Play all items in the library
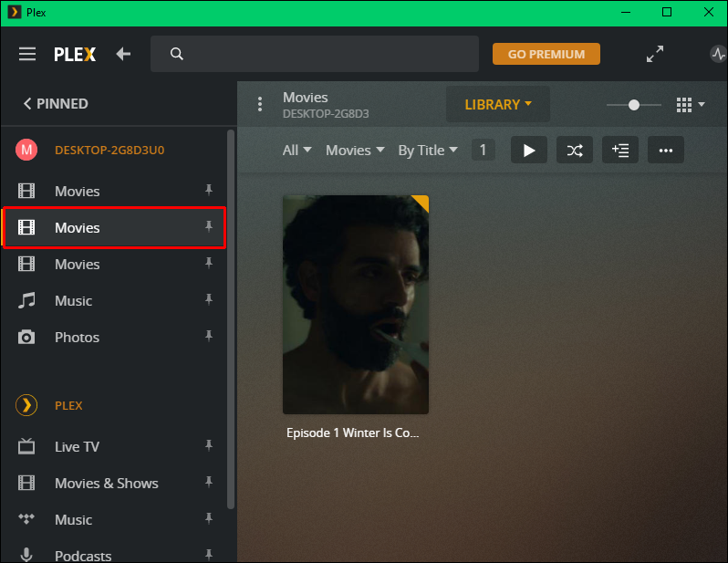728x563 pixels. [x=528, y=151]
